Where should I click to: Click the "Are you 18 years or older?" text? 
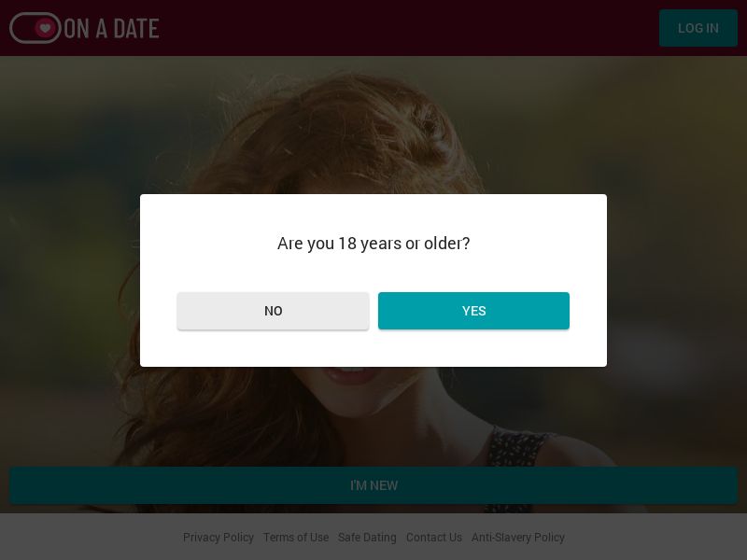[373, 244]
